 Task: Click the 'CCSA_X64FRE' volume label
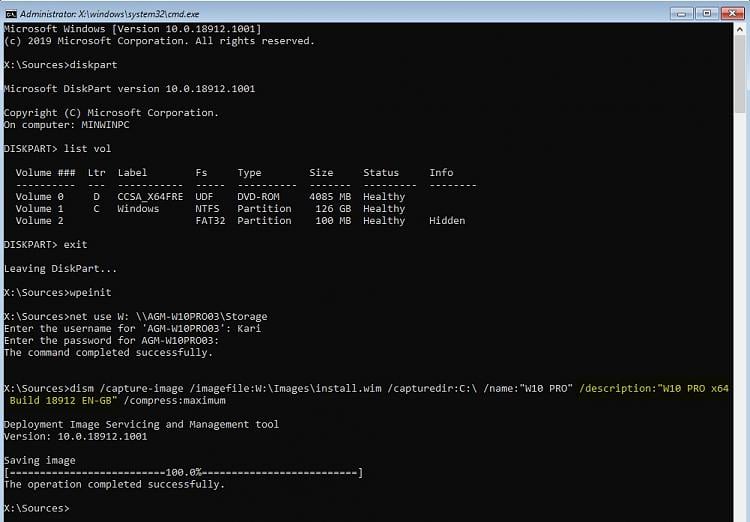[x=150, y=197]
